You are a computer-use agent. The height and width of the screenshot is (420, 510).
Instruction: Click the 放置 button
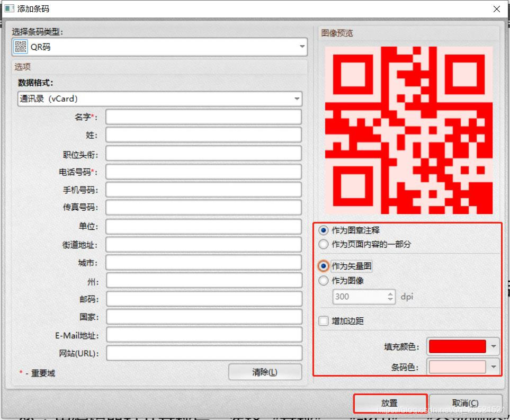tap(390, 404)
